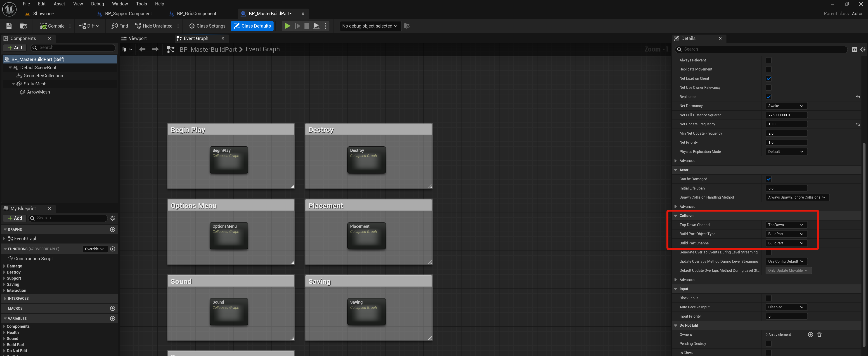Add an element to the Owners array
This screenshot has width=868, height=356.
click(810, 335)
